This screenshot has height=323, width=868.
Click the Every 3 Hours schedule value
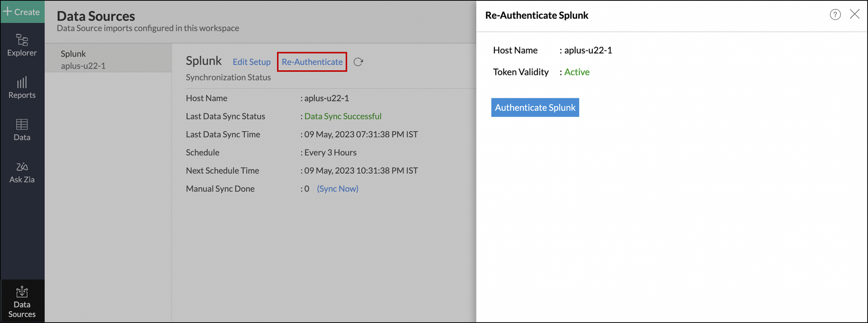[330, 153]
